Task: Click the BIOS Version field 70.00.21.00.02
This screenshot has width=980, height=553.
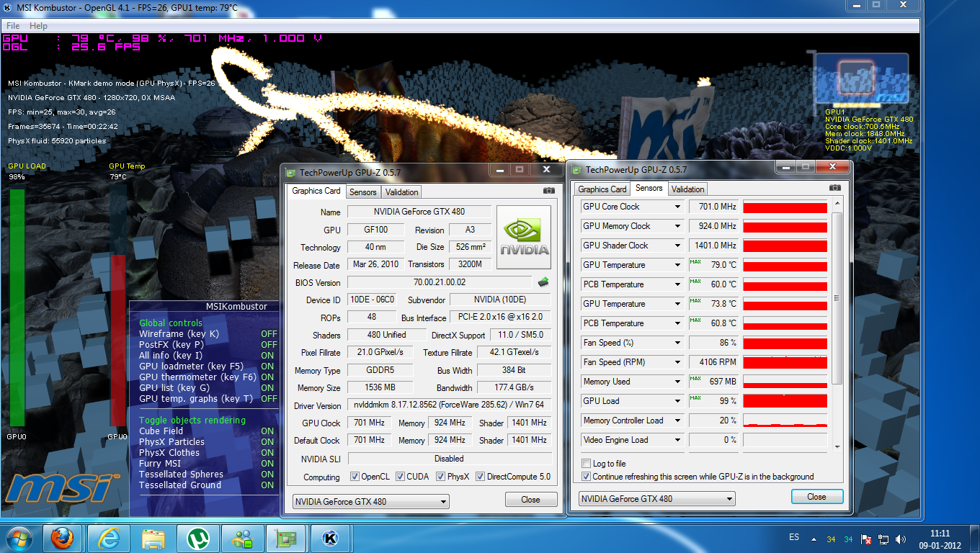Action: click(x=441, y=282)
